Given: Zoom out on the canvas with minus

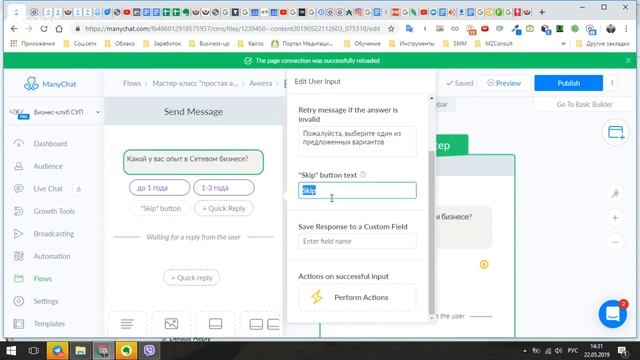Looking at the screenshot, I should [615, 242].
